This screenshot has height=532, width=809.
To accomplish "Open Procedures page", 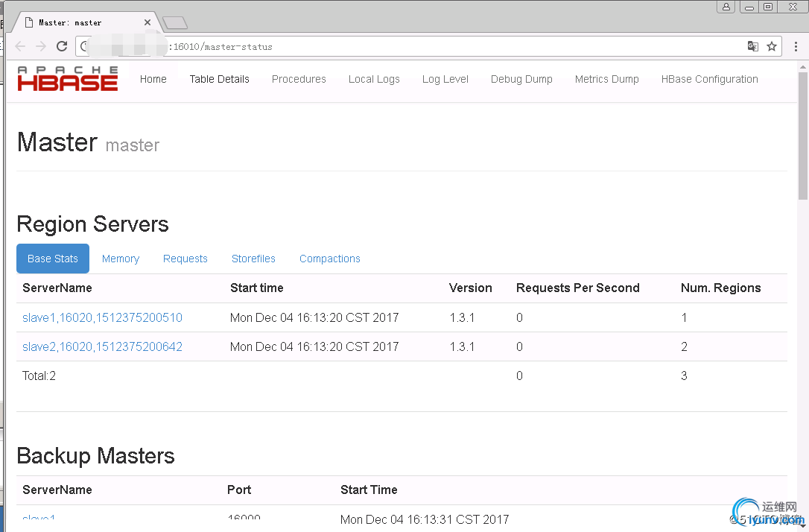I will pos(299,79).
